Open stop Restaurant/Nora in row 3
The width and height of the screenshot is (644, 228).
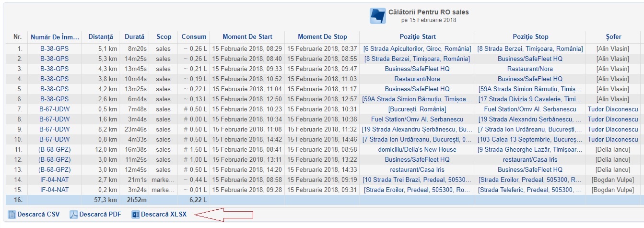point(530,69)
